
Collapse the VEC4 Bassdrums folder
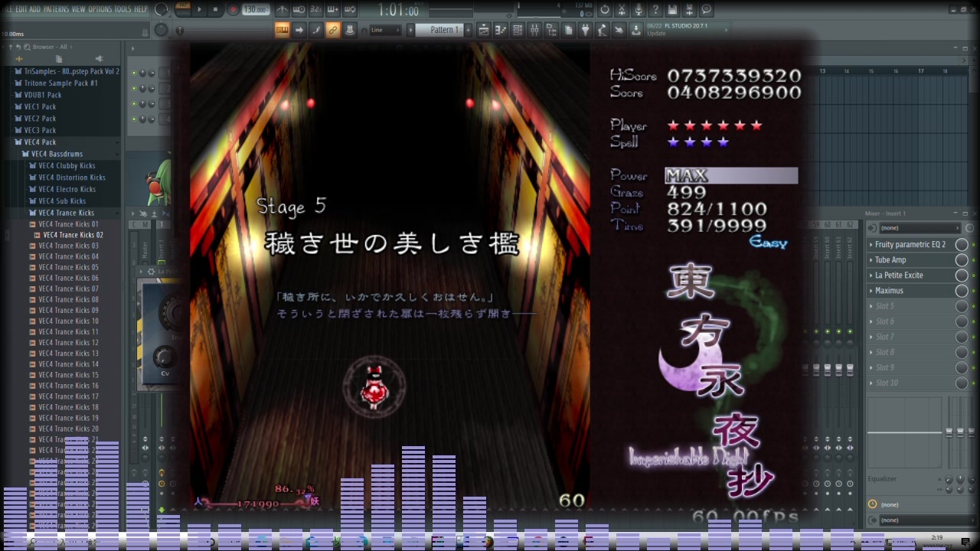(x=24, y=154)
